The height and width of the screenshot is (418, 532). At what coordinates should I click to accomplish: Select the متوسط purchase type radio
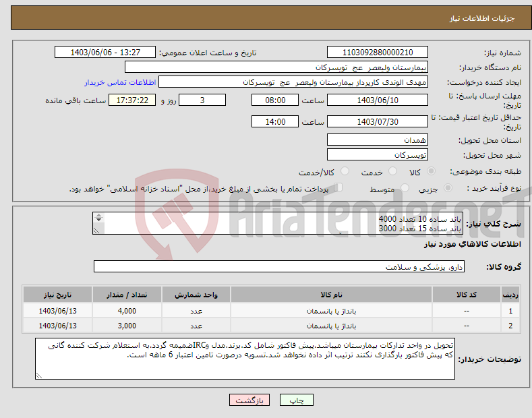point(405,187)
